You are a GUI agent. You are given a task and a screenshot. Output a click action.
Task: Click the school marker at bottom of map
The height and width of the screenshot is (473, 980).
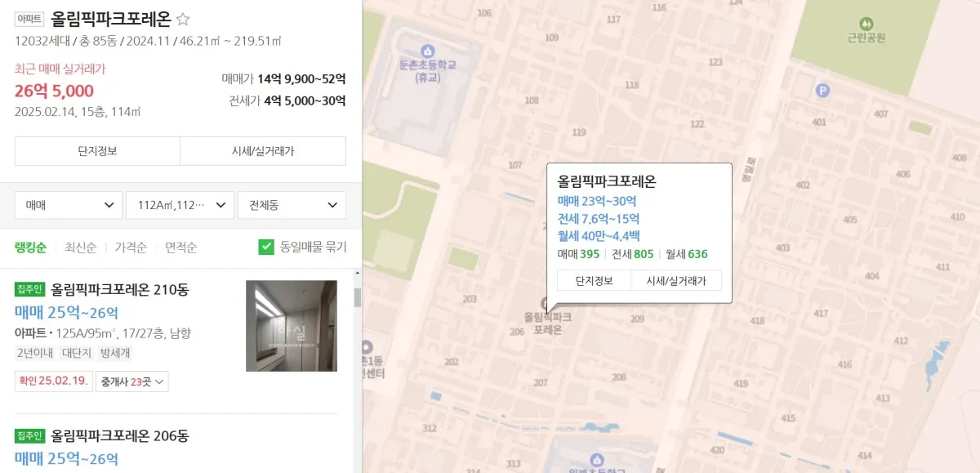pos(596,461)
